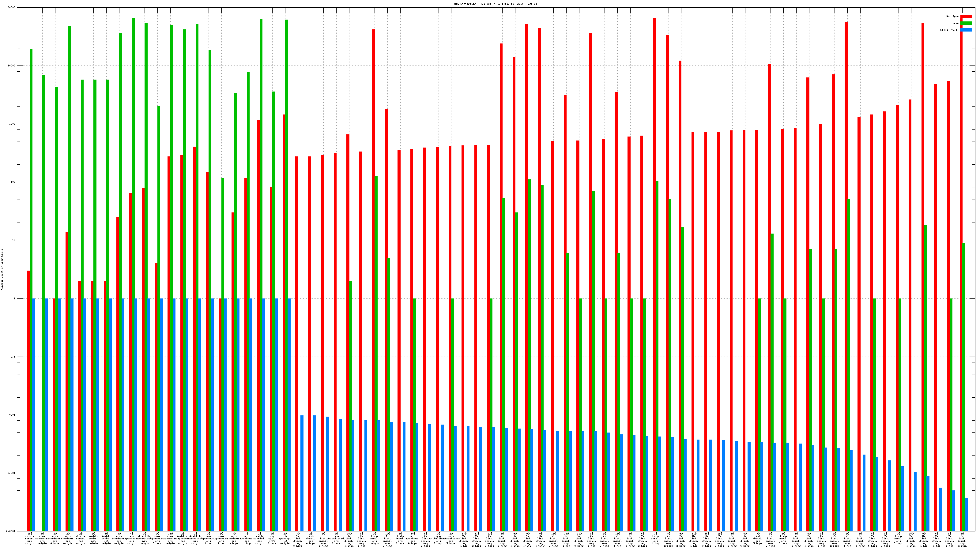Click the 0.001 y-axis tick label
Screen dimensions: 980x551
(x=12, y=473)
